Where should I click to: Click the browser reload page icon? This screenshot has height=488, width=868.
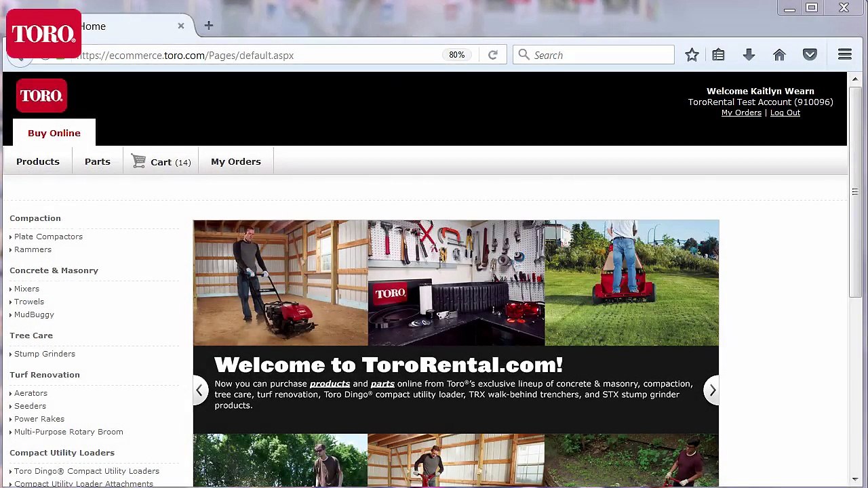coord(493,55)
